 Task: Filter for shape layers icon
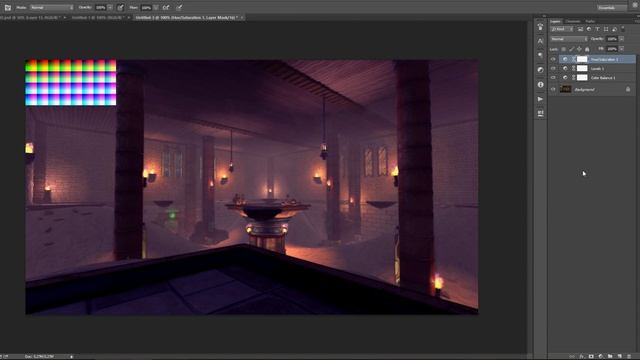tap(606, 29)
